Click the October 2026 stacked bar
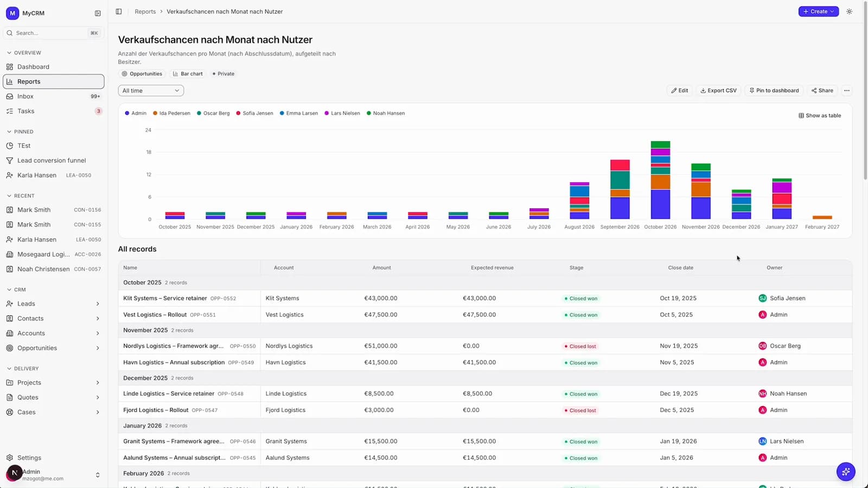 660,180
